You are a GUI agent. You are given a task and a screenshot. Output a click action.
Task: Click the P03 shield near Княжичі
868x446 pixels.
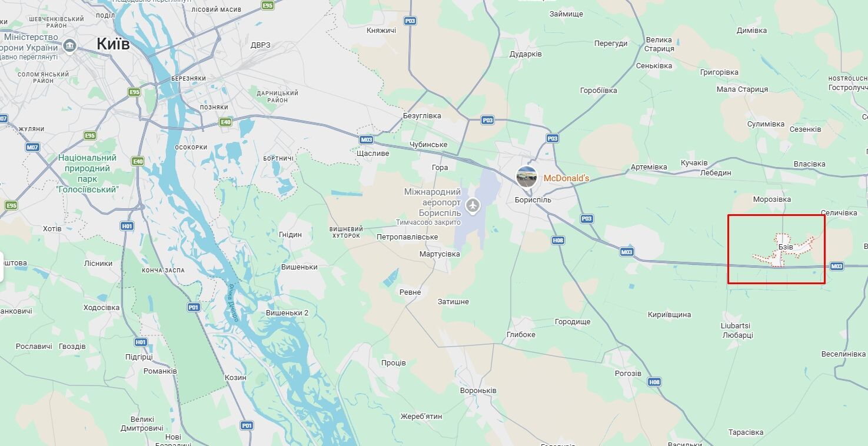tap(410, 21)
